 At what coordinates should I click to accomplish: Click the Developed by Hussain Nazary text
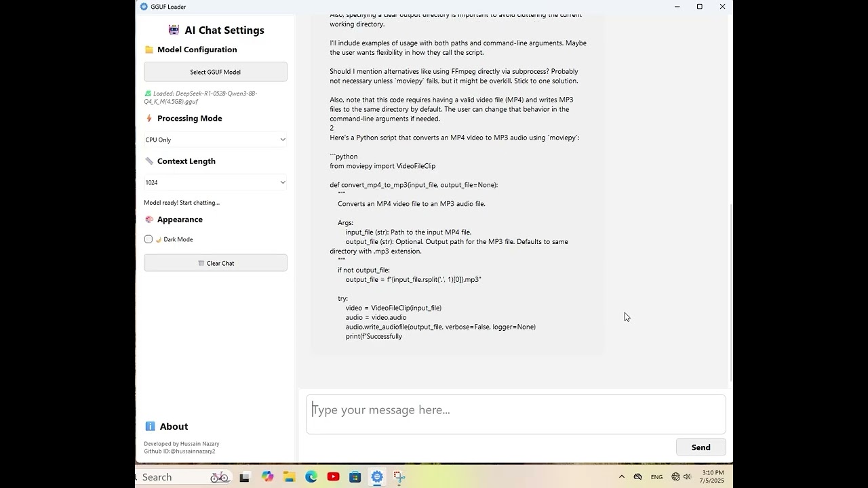click(182, 444)
